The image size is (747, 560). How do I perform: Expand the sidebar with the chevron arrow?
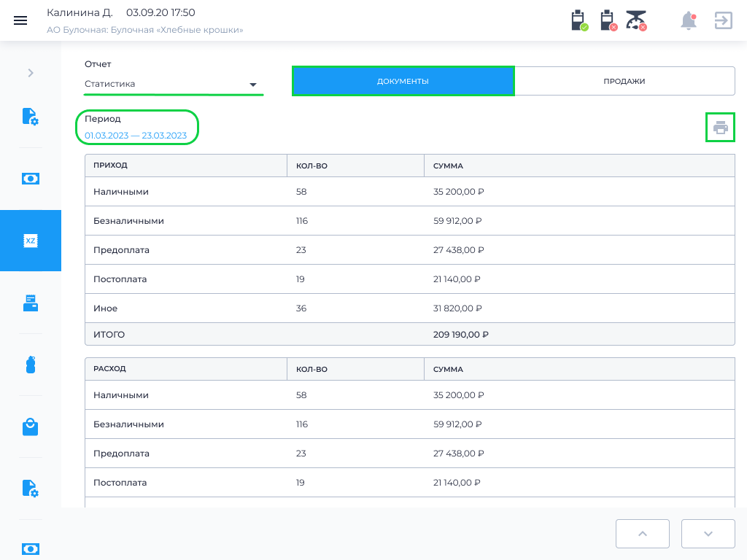(31, 73)
